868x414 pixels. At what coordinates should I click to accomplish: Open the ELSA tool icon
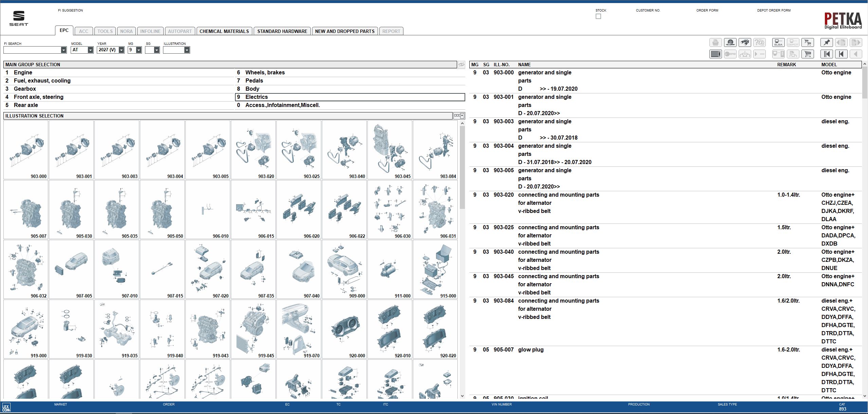pos(778,42)
